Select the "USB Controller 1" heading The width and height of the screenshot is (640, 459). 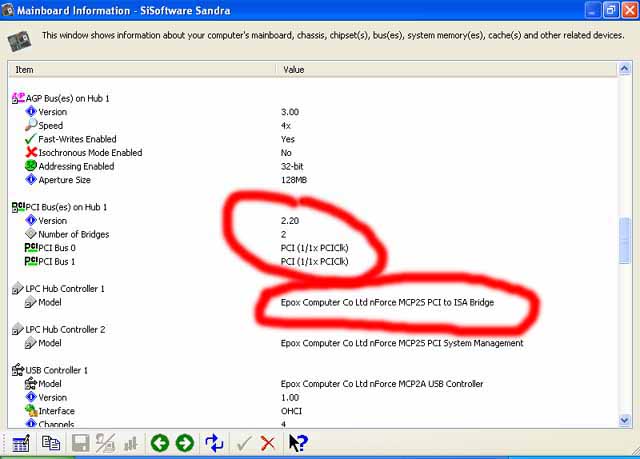[57, 370]
